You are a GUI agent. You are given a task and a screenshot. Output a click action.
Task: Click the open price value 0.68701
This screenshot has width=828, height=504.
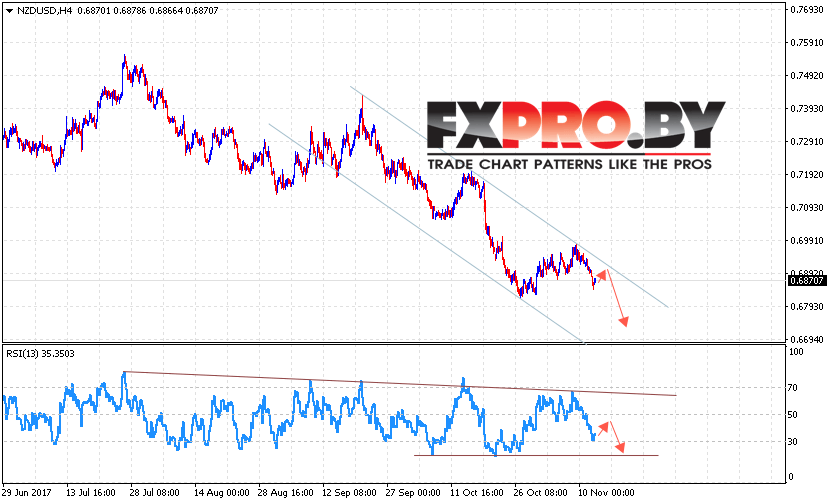tap(94, 11)
